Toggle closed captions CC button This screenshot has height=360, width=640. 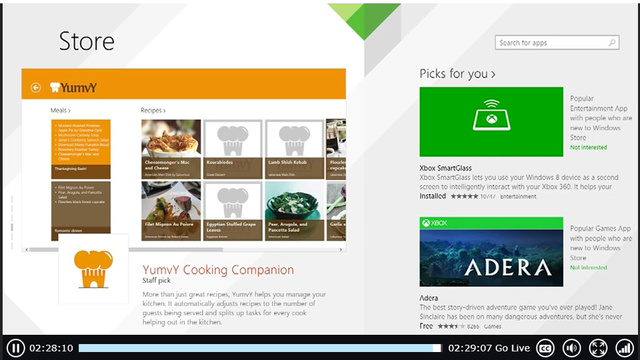[545, 348]
